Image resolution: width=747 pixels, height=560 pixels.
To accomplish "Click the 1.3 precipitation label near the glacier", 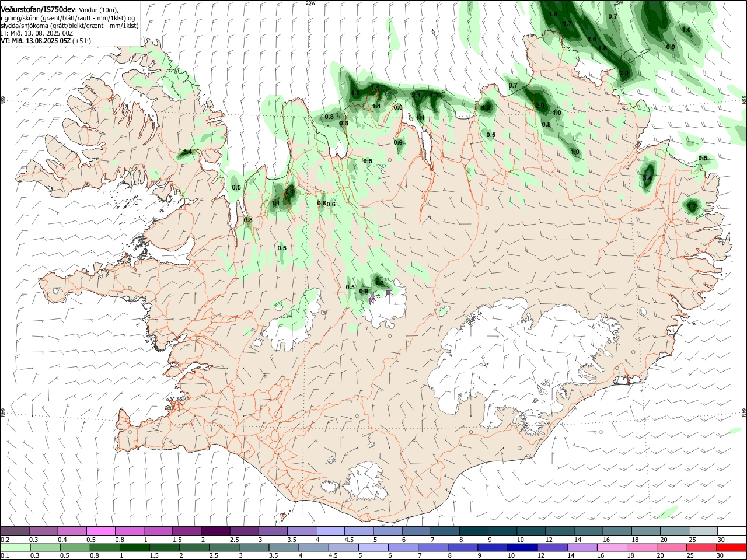I will (x=379, y=283).
